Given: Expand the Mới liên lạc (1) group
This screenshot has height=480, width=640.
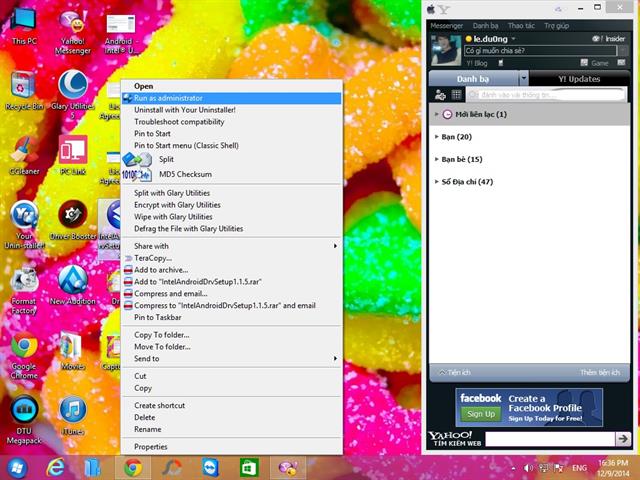Looking at the screenshot, I should pyautogui.click(x=437, y=114).
